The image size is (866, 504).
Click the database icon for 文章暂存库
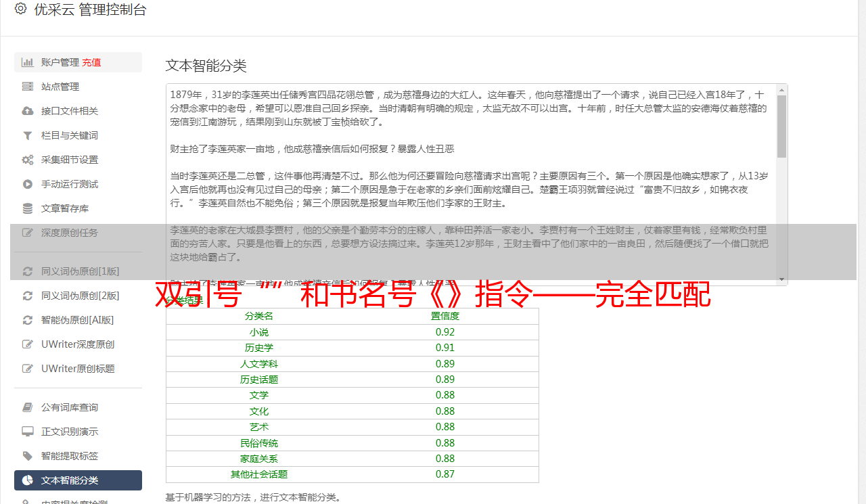28,208
